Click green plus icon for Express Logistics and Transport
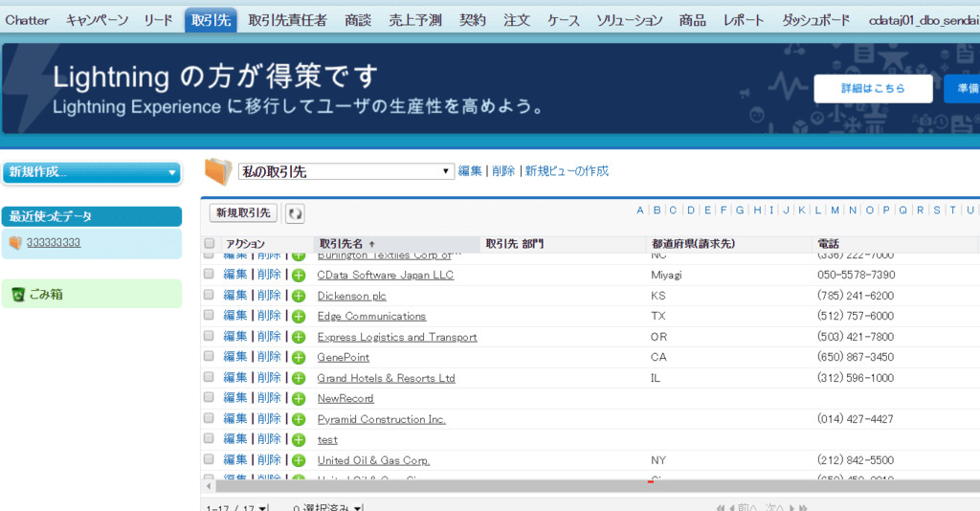980x511 pixels. click(299, 338)
